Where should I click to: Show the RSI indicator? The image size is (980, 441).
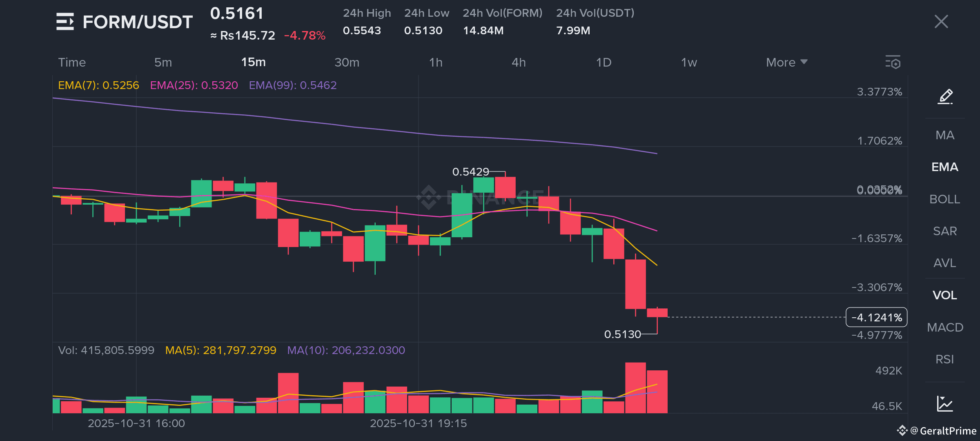point(944,359)
